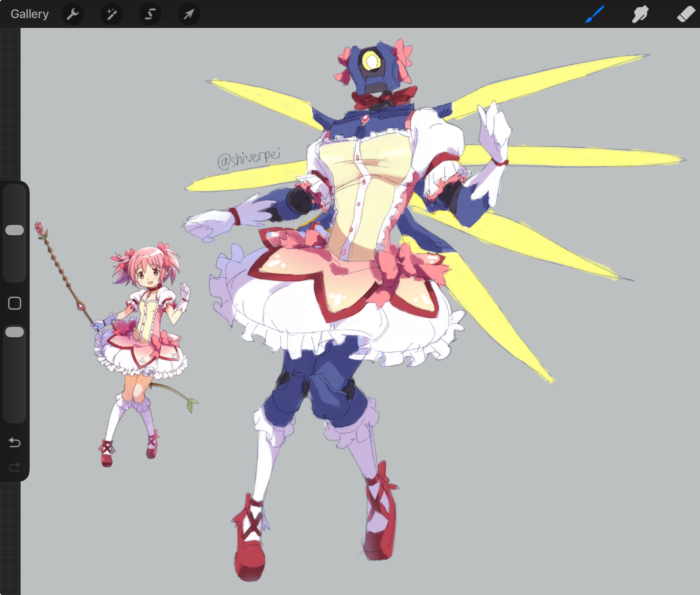Return to the Gallery

click(x=29, y=14)
